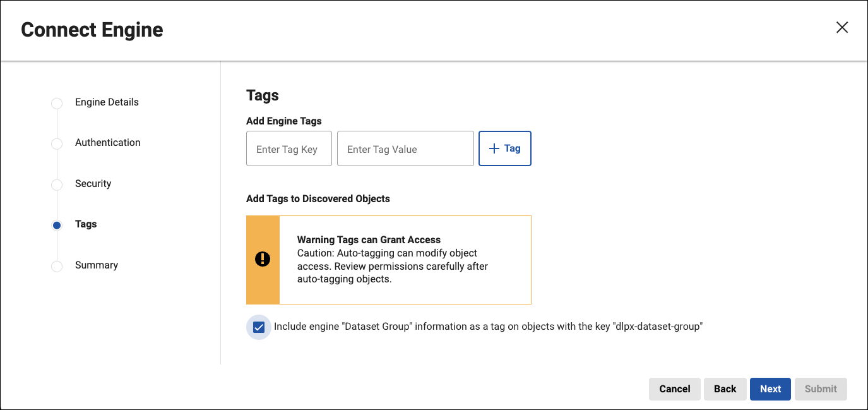The width and height of the screenshot is (868, 410).
Task: Jump to the Summary step
Action: 97,265
